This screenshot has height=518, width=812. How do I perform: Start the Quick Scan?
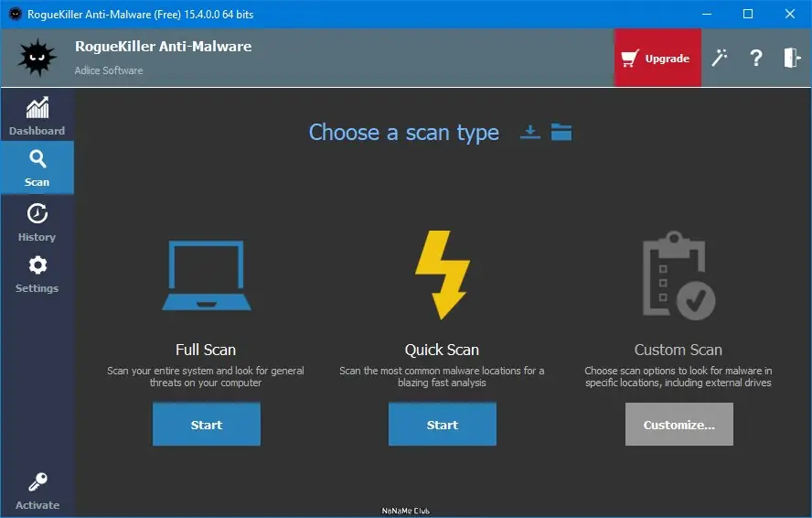tap(443, 424)
